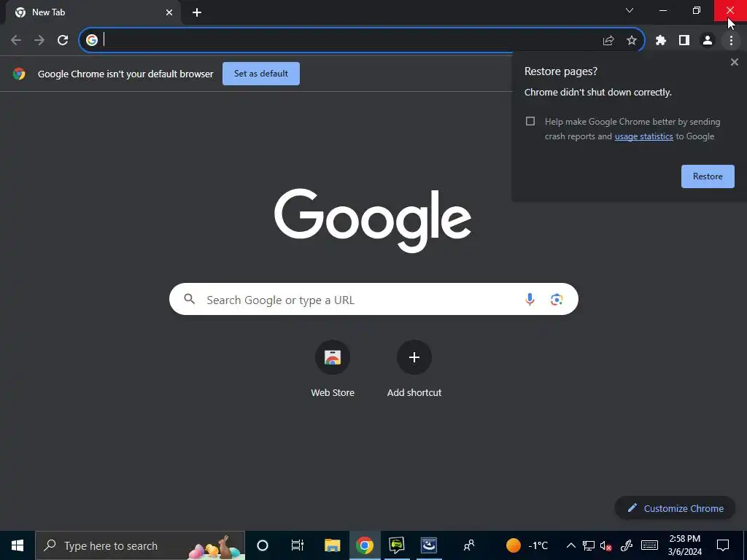
Task: Open Cortana circle icon on taskbar
Action: click(263, 545)
